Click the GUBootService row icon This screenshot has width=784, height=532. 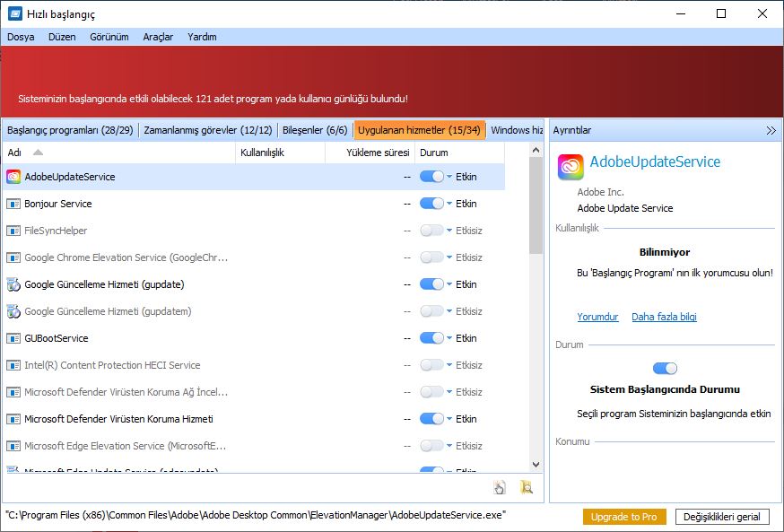13,338
